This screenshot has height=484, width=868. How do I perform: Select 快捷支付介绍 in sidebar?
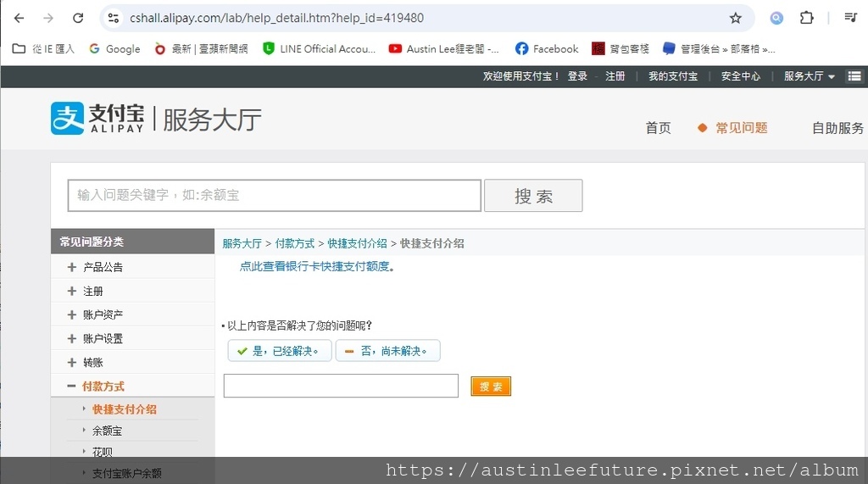124,409
